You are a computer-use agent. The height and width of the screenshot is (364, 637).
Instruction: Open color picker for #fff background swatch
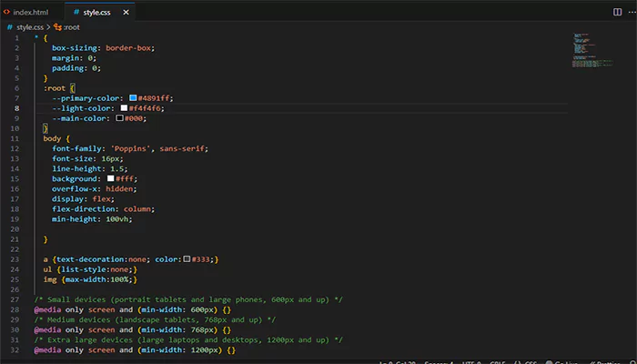110,178
